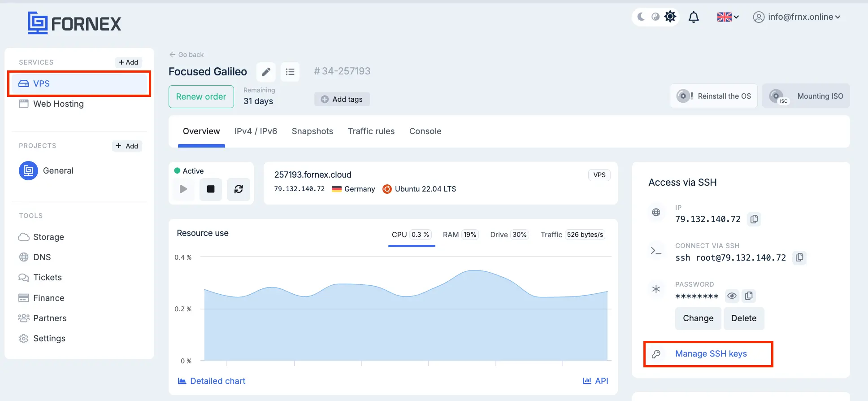Show RAM resource chart
This screenshot has height=401, width=868.
click(x=460, y=235)
